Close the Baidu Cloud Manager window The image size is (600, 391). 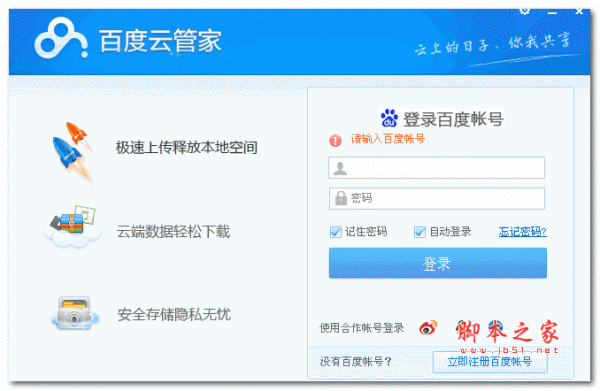click(x=579, y=11)
